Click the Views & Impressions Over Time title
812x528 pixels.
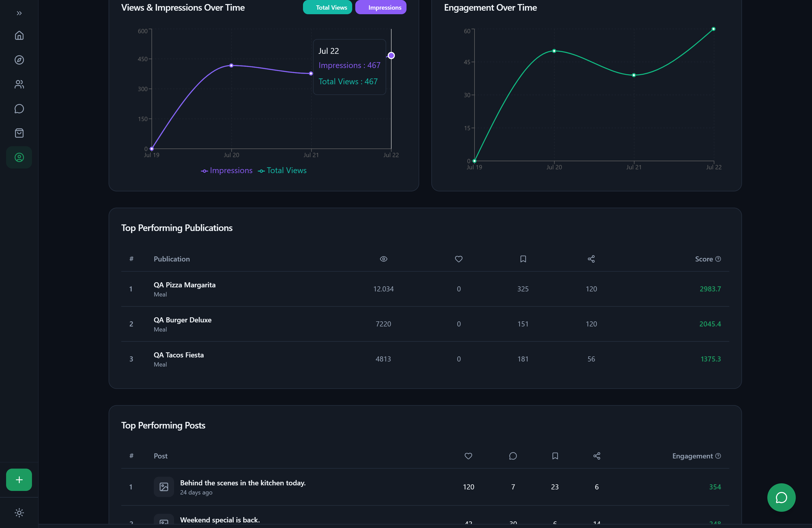[183, 8]
